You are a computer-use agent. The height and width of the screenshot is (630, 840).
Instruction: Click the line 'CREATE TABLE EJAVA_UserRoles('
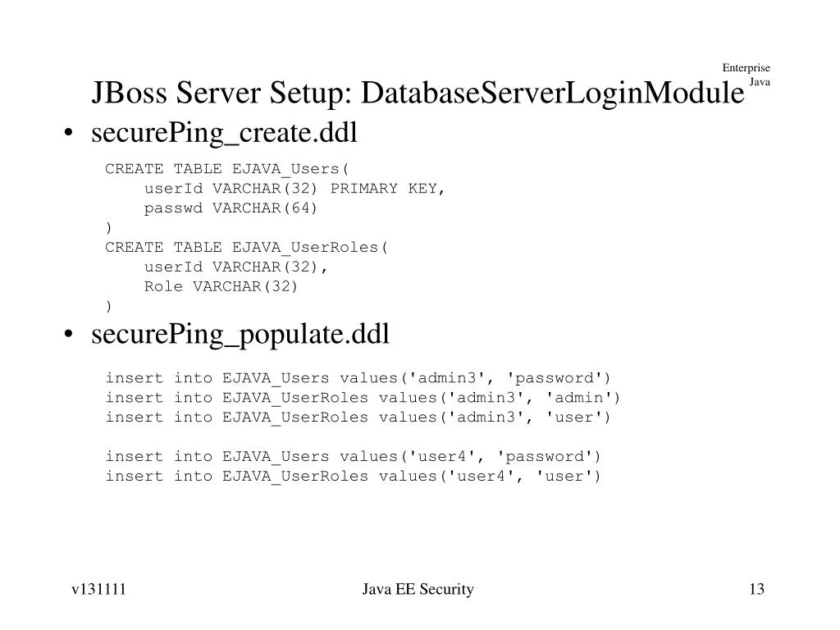click(246, 248)
